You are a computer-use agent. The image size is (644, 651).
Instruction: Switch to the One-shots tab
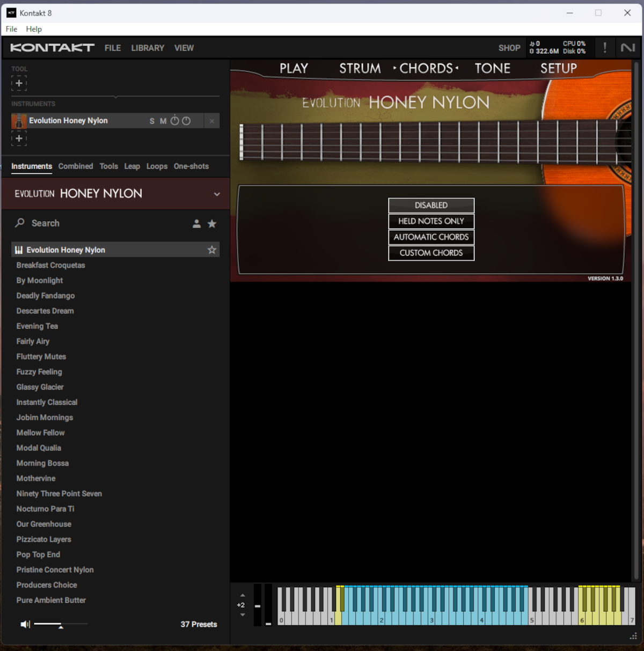191,166
